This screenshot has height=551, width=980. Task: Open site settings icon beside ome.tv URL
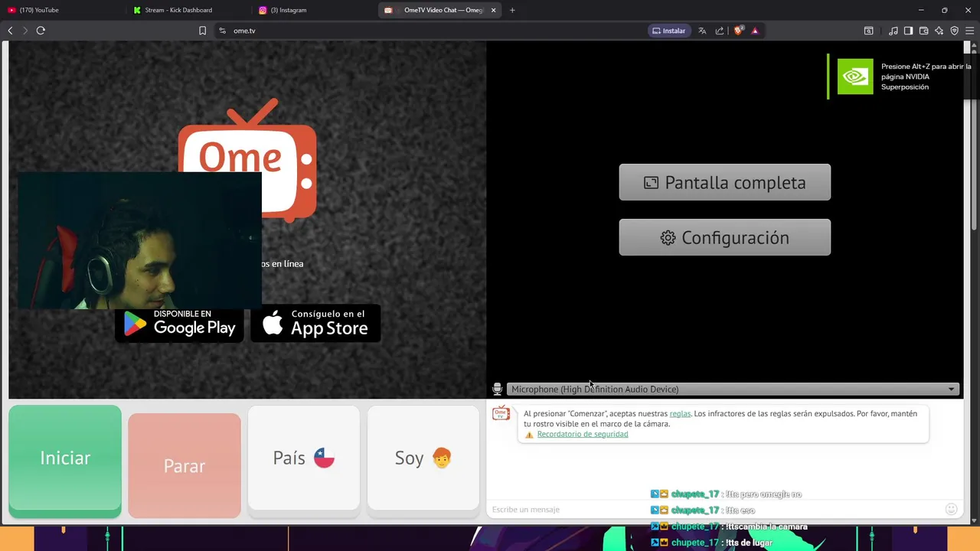pos(222,31)
